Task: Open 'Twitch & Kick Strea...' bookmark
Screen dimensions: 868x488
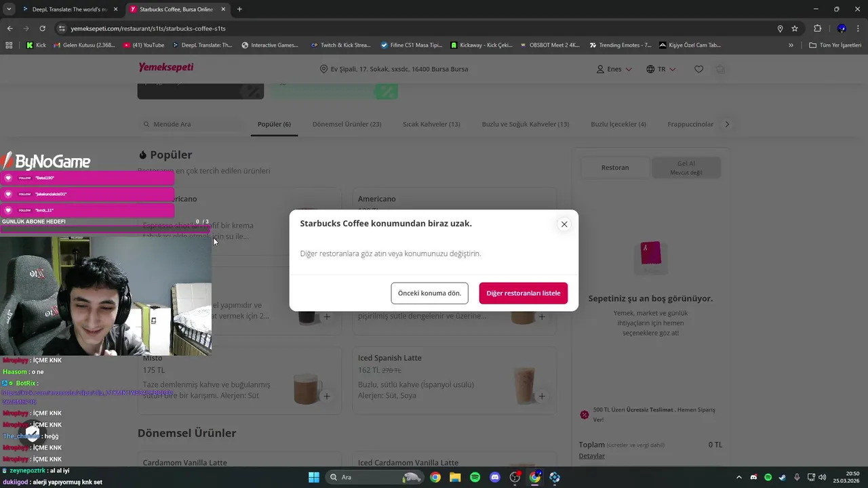Action: coord(340,45)
